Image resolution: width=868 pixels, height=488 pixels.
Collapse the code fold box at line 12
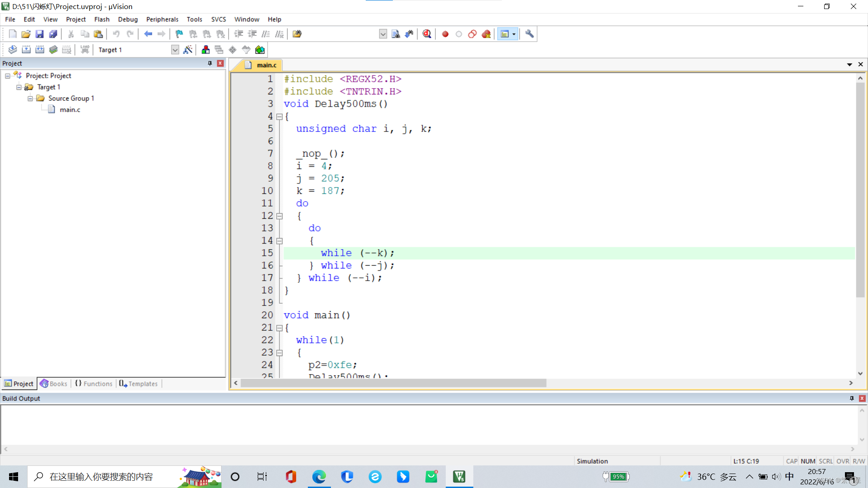(x=279, y=216)
